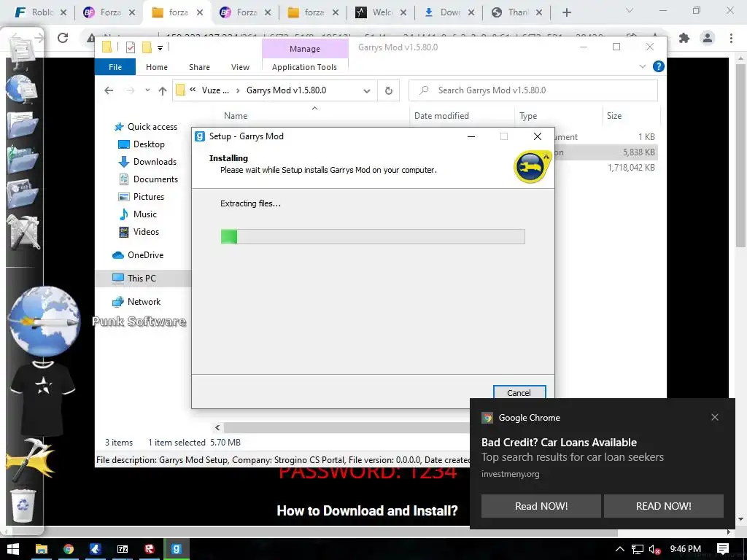
Task: Click the Search Garrys Mod v1.5.80.0 field
Action: [x=533, y=90]
